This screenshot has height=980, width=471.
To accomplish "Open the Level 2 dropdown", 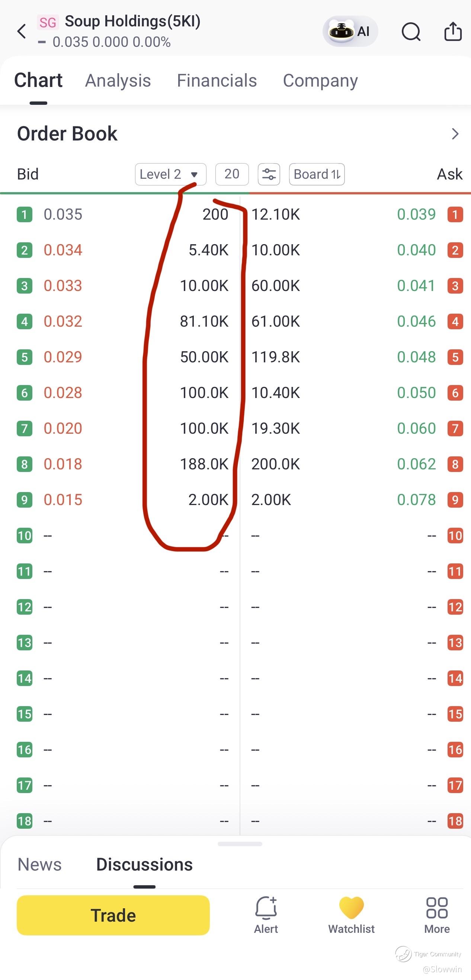I will click(171, 174).
